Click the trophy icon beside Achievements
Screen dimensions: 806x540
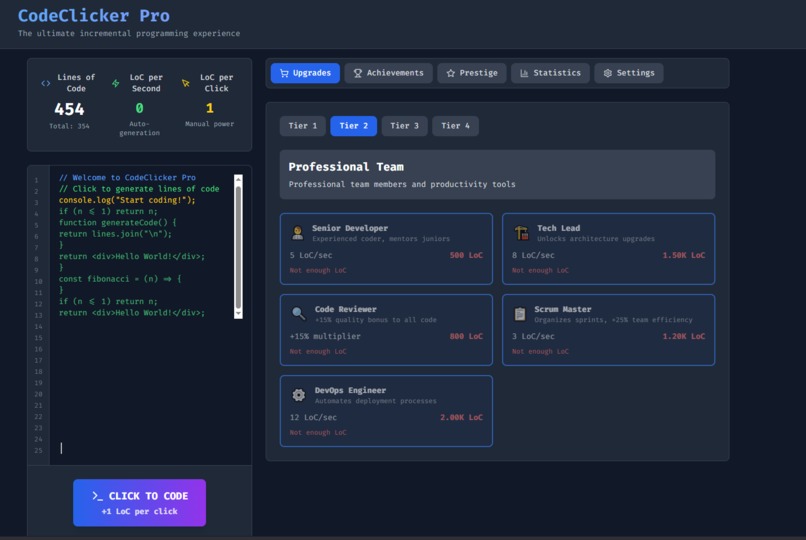[358, 73]
